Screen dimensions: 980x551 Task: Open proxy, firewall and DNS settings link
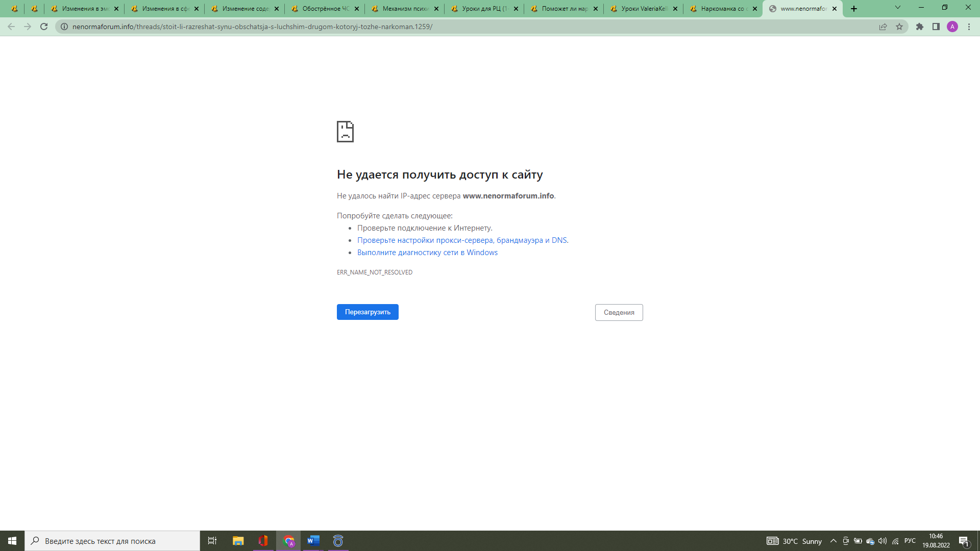click(462, 240)
